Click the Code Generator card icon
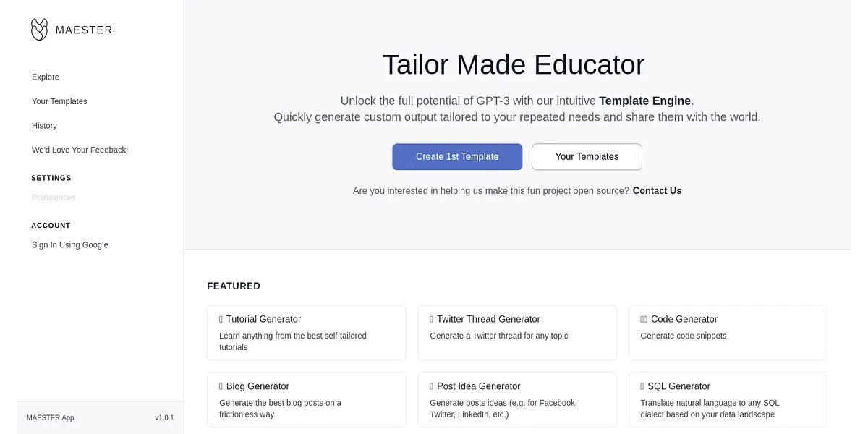Screen dimensions: 868x434 click(644, 319)
